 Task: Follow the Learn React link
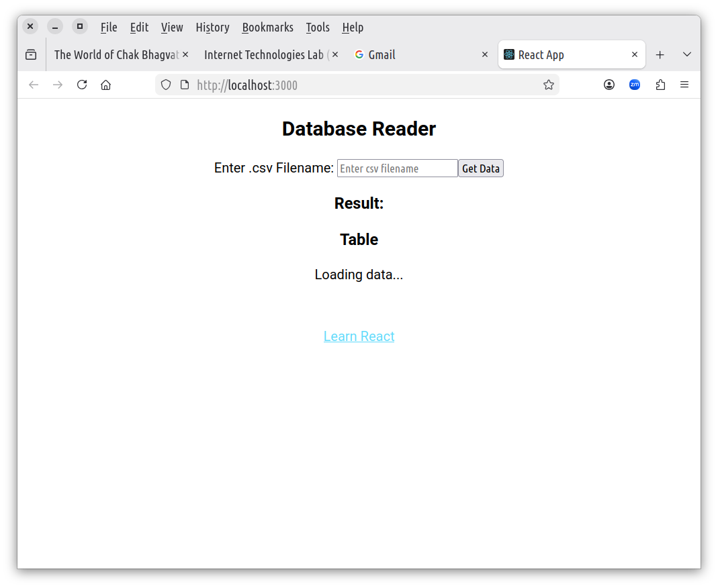(x=359, y=336)
